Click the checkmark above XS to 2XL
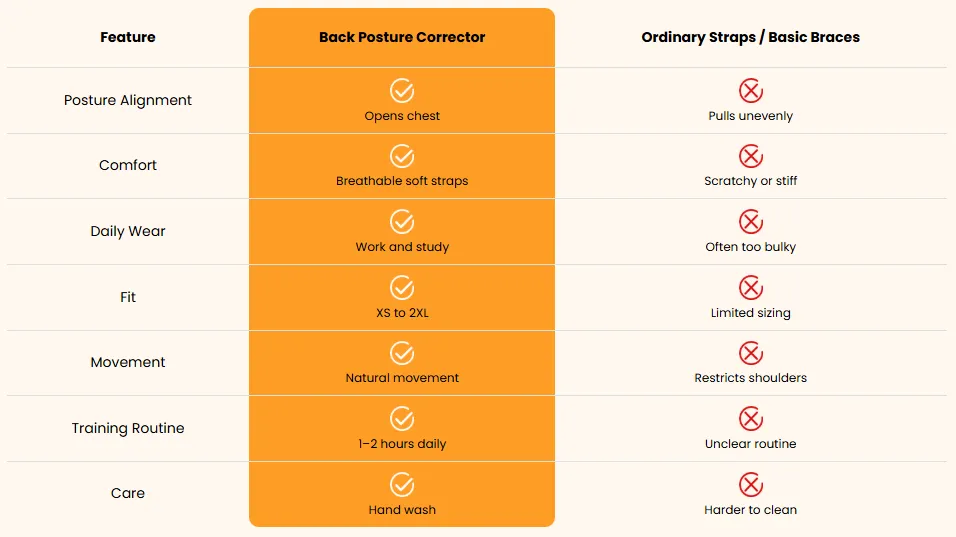The image size is (956, 537). click(402, 288)
